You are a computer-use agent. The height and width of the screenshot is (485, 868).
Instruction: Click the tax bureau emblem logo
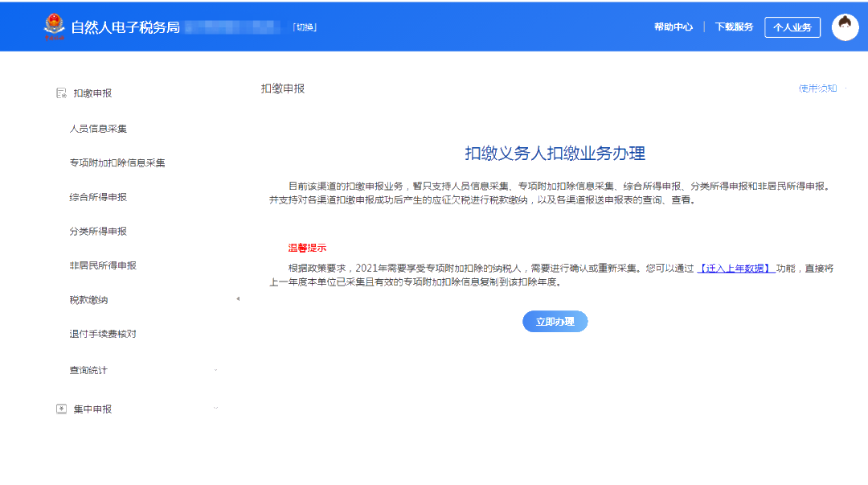click(54, 27)
